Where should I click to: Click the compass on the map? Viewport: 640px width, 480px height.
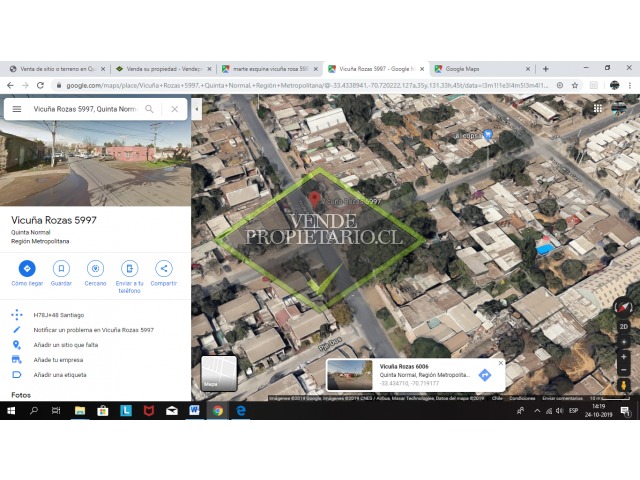point(625,308)
